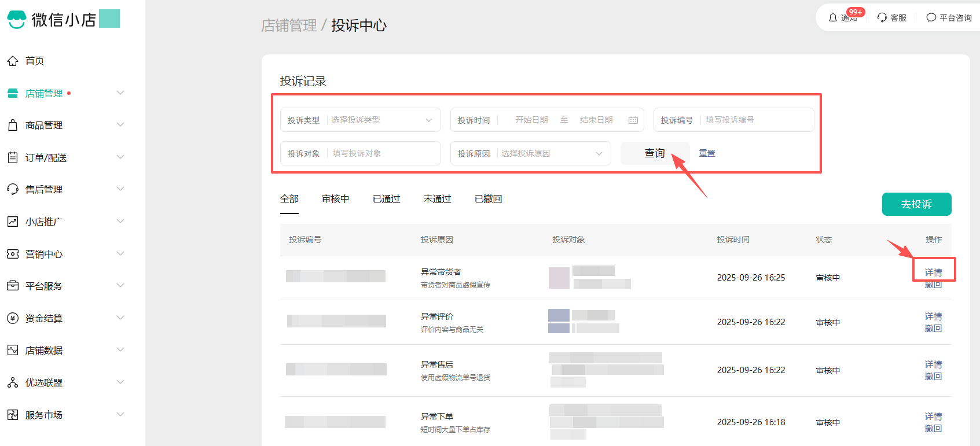The image size is (980, 446).
Task: Click the 平台咨询 chat bubble icon
Action: (x=931, y=17)
